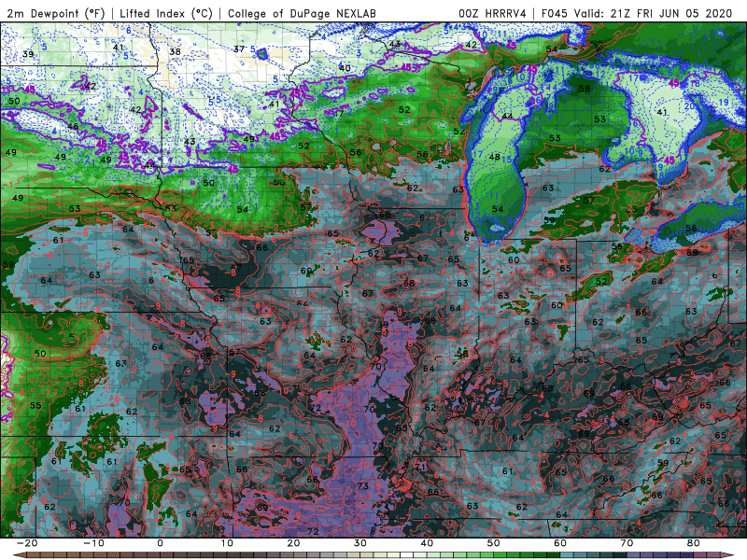Click the left arrow end of the color bar
Image resolution: width=747 pixels, height=560 pixels.
click(19, 555)
